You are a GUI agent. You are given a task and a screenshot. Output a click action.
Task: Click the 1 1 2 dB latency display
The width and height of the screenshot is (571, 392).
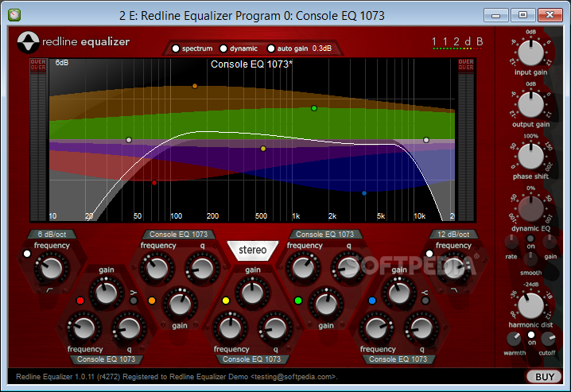pyautogui.click(x=457, y=42)
